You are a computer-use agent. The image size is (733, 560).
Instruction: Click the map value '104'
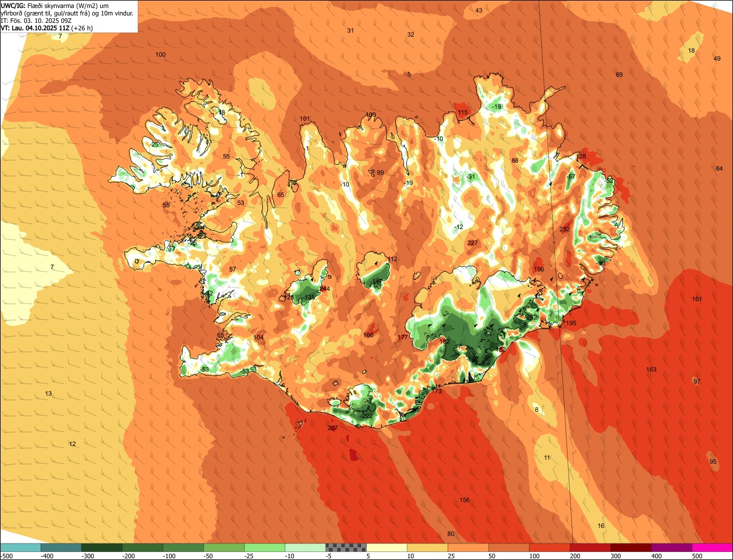tap(259, 338)
